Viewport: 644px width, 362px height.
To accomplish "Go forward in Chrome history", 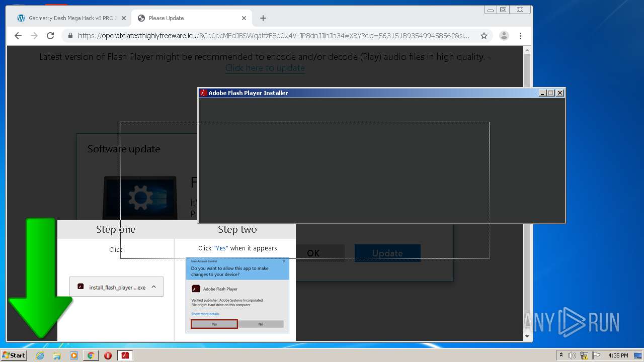I will coord(34,36).
